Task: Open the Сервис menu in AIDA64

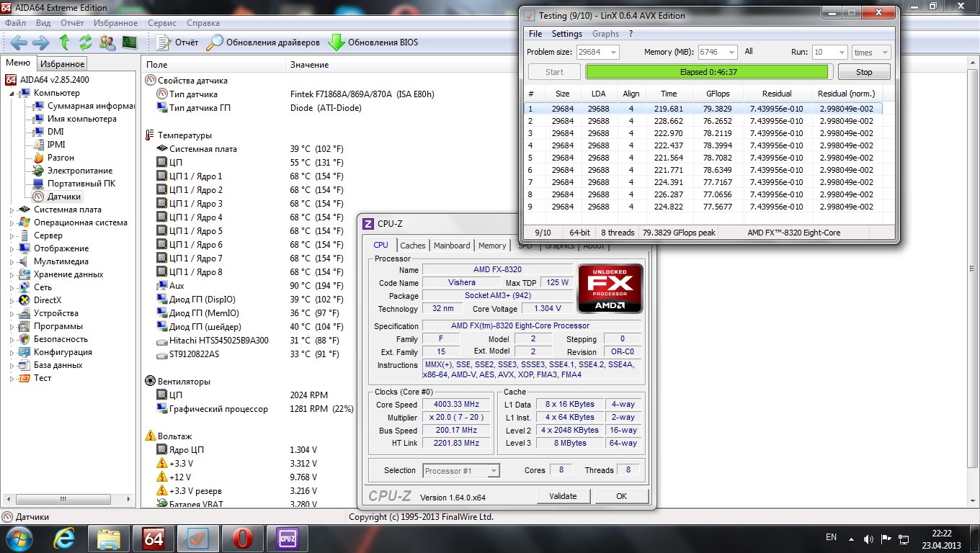Action: click(x=162, y=23)
